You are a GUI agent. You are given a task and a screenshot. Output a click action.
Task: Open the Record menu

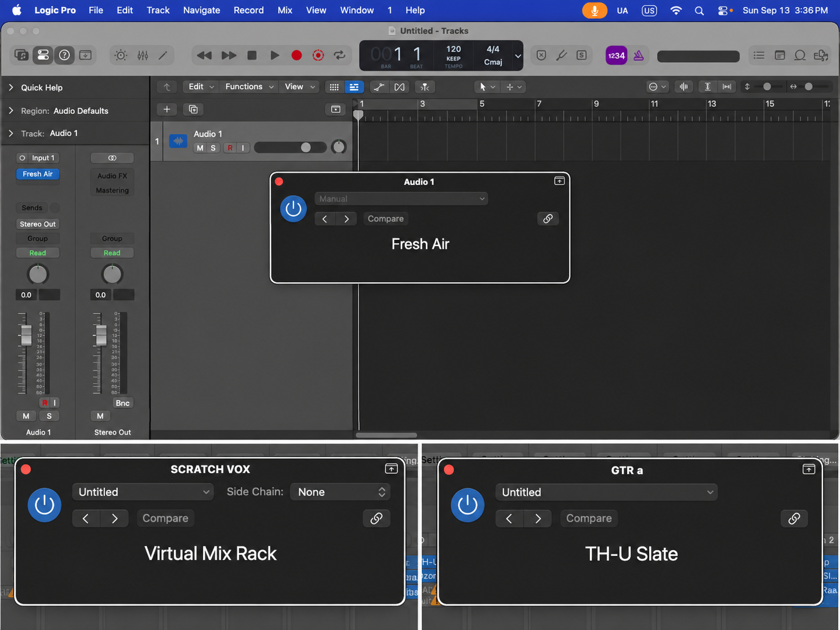248,10
